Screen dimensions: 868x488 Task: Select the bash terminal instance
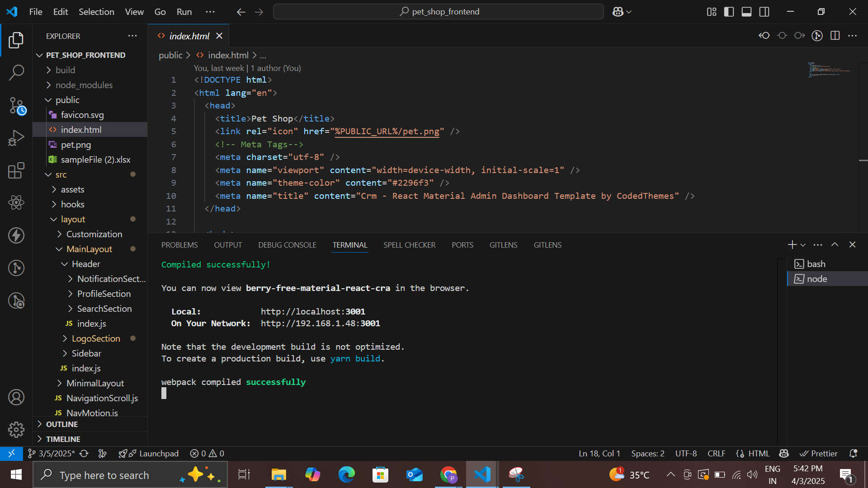click(816, 264)
